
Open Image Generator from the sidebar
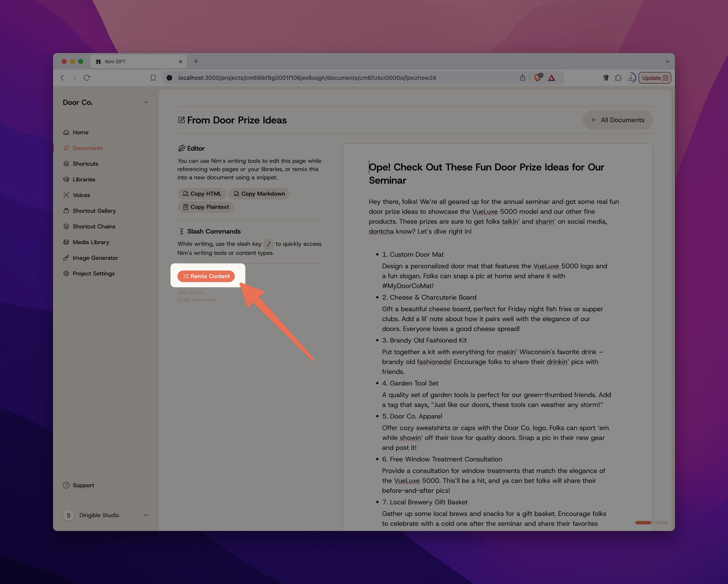(95, 258)
